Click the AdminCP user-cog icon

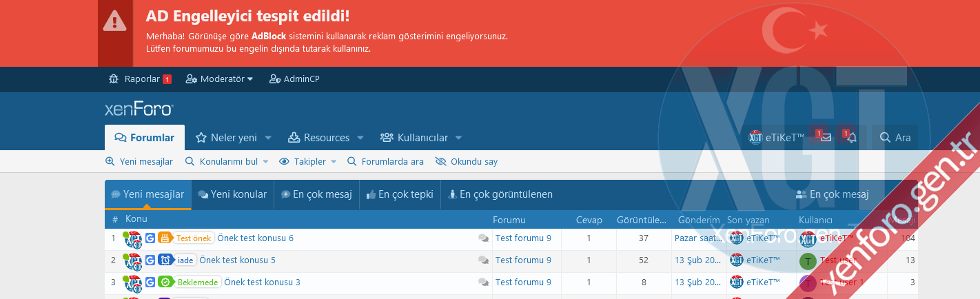point(275,79)
